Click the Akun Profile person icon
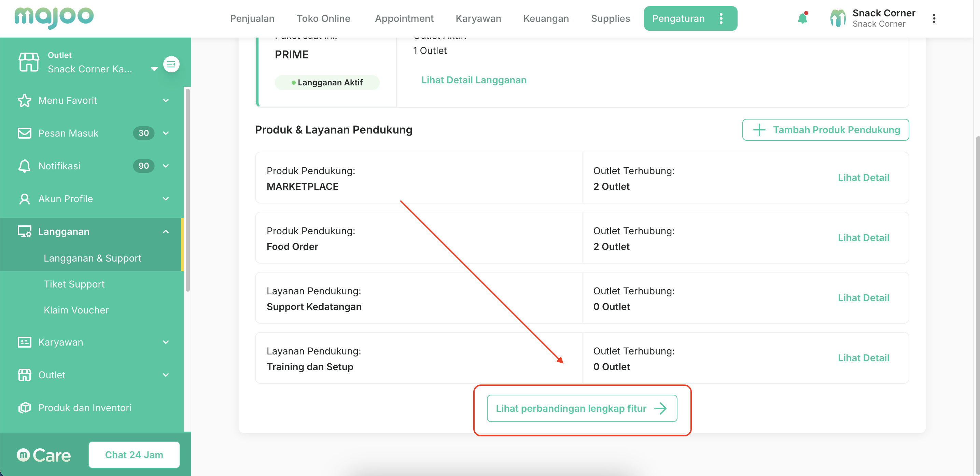This screenshot has height=476, width=980. pos(25,199)
